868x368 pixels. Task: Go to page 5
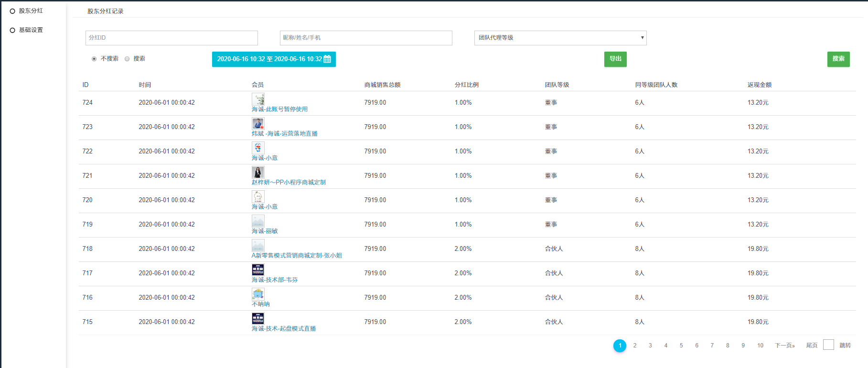click(681, 346)
